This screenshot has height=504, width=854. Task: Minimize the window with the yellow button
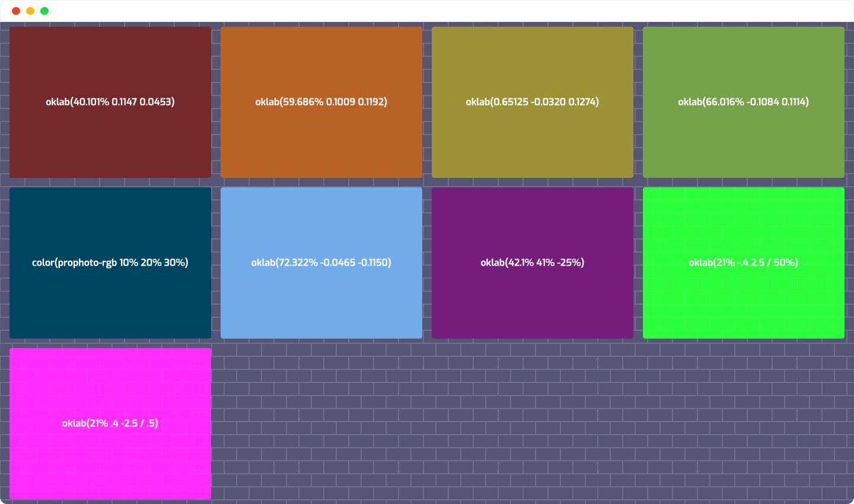click(30, 11)
